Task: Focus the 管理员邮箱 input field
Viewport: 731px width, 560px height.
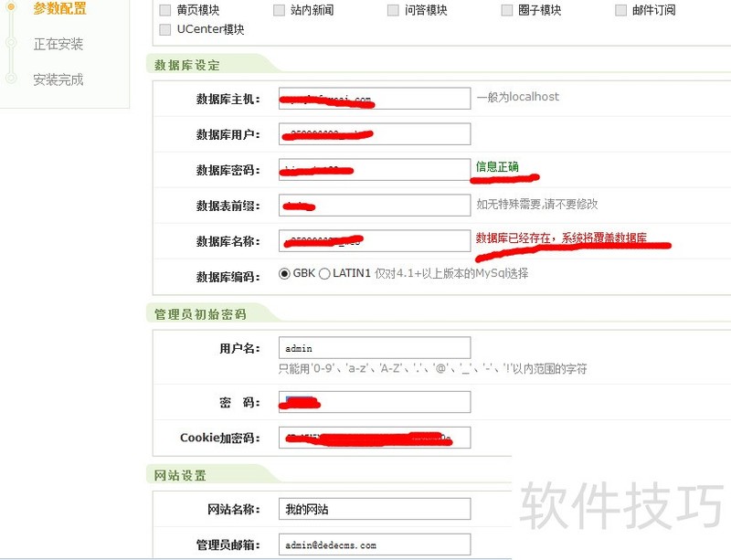Action: [x=375, y=544]
